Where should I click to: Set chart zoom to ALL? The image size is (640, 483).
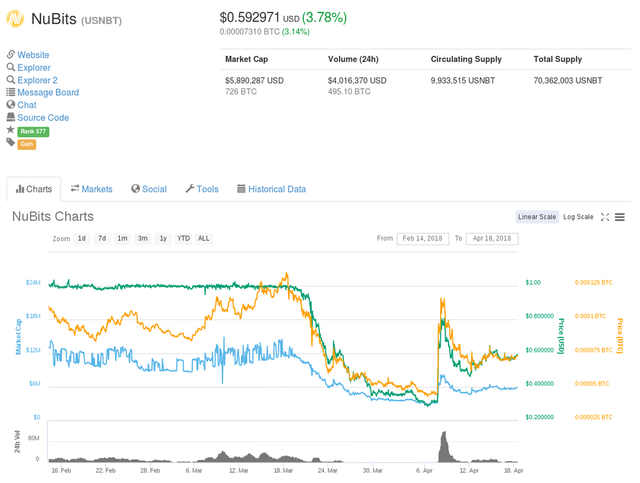coord(204,238)
